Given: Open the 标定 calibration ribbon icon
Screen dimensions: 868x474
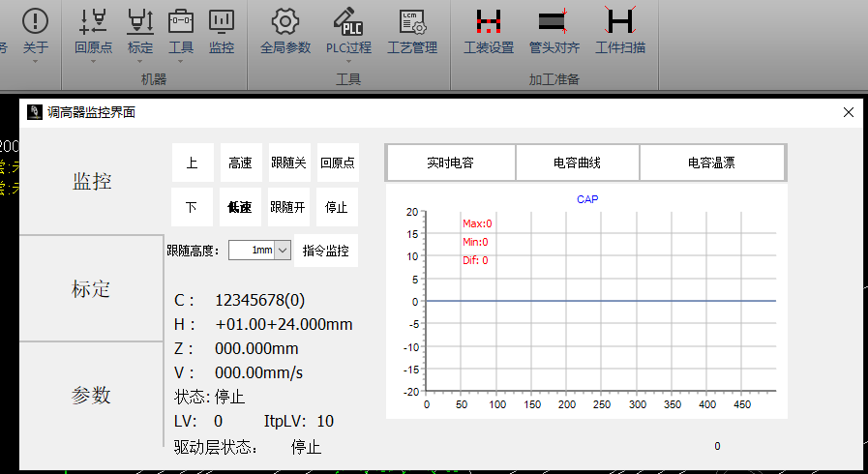Looking at the screenshot, I should point(140,22).
